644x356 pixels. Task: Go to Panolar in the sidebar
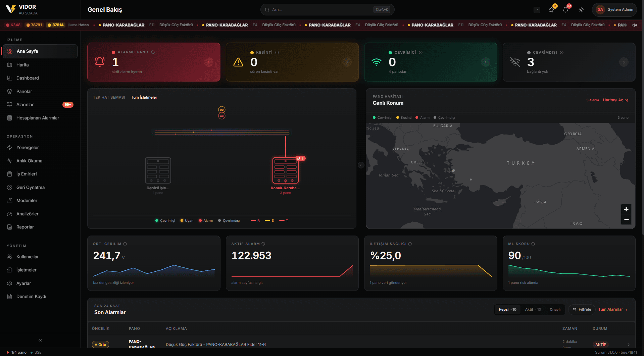40,91
